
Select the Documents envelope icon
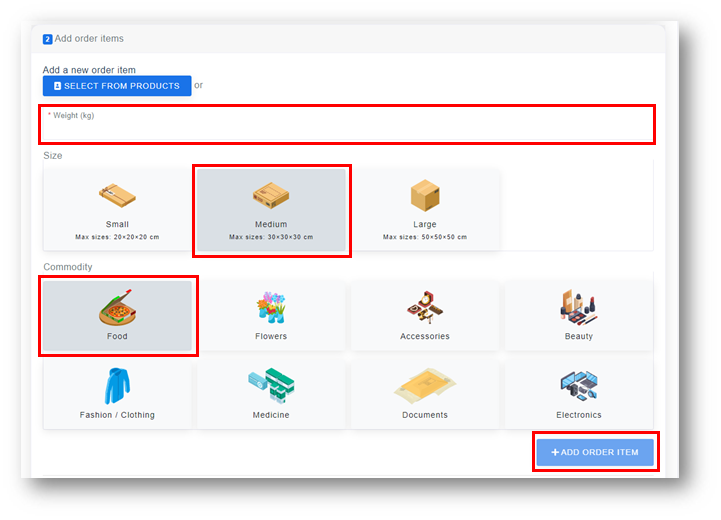[425, 385]
